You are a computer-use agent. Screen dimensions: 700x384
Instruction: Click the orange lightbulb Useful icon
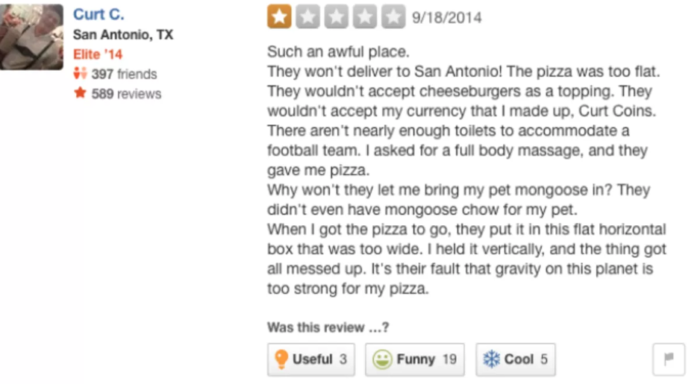(281, 359)
